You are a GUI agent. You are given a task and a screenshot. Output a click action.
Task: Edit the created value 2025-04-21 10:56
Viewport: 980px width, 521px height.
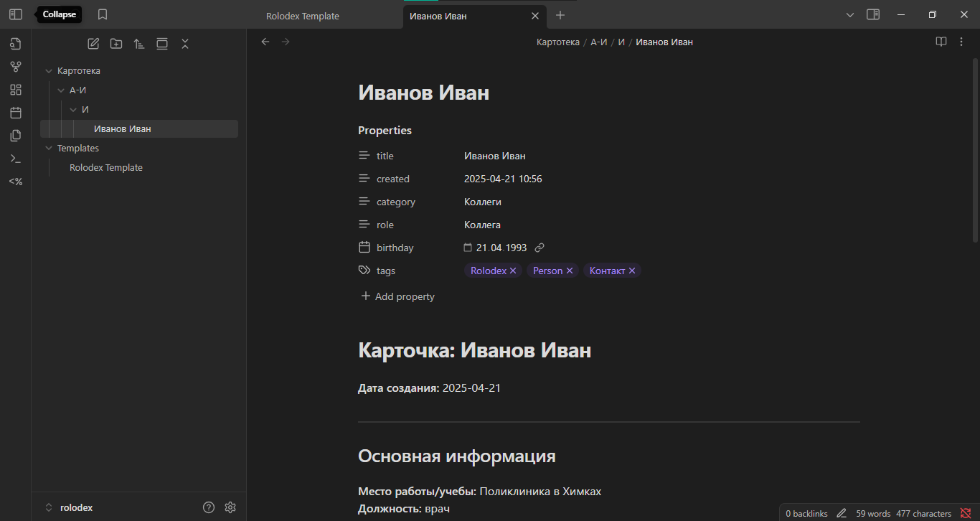click(x=503, y=179)
